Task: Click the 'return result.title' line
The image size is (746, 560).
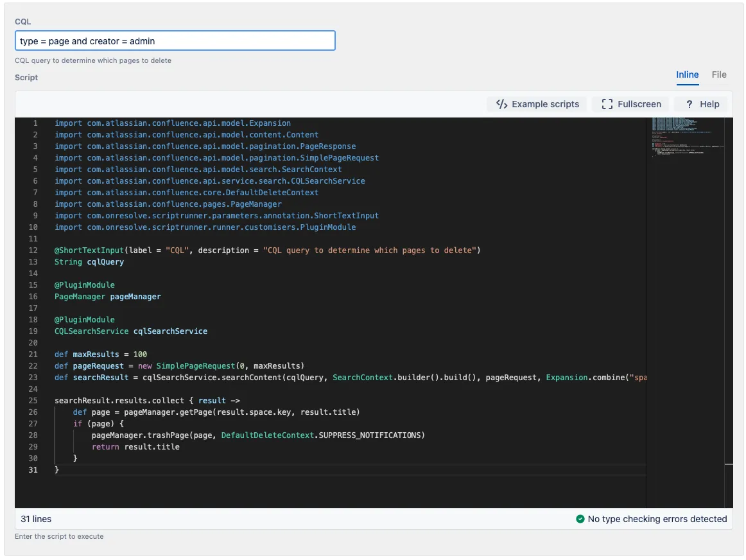Action: tap(135, 447)
